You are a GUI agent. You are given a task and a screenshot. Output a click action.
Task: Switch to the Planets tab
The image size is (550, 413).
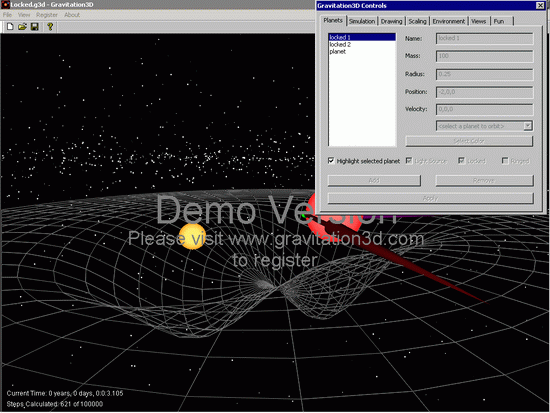coord(333,20)
